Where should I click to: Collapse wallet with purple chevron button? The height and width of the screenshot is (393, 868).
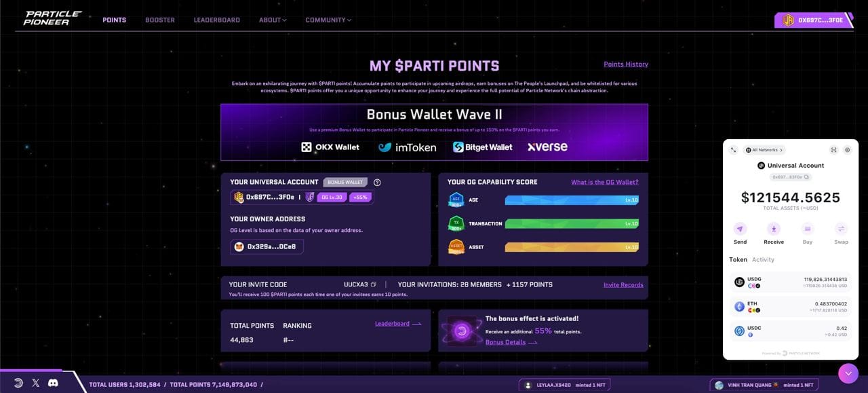(848, 373)
